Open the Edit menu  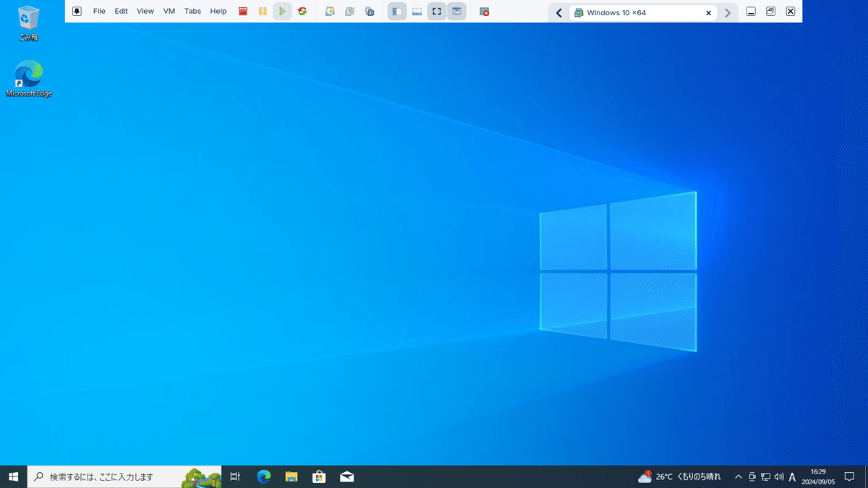(x=121, y=12)
